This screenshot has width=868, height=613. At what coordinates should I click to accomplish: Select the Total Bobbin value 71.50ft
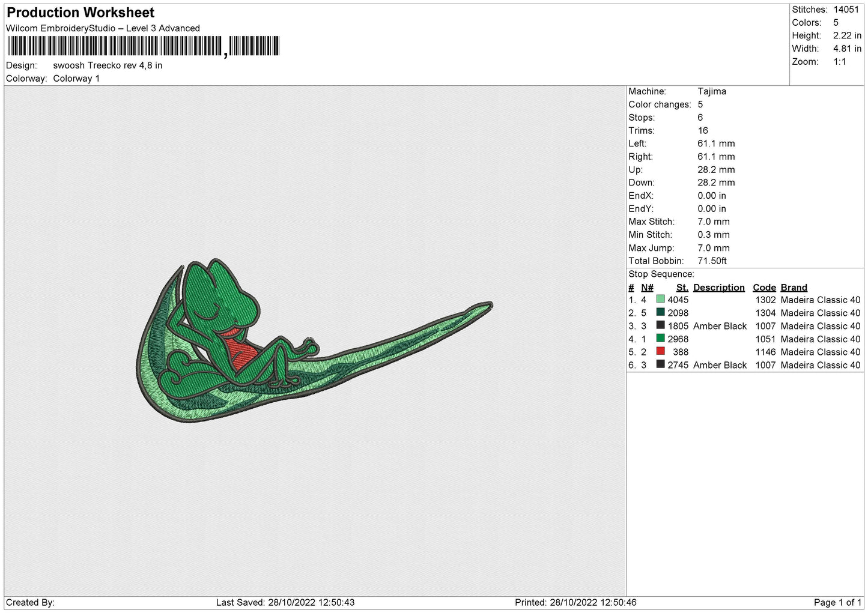click(x=712, y=261)
